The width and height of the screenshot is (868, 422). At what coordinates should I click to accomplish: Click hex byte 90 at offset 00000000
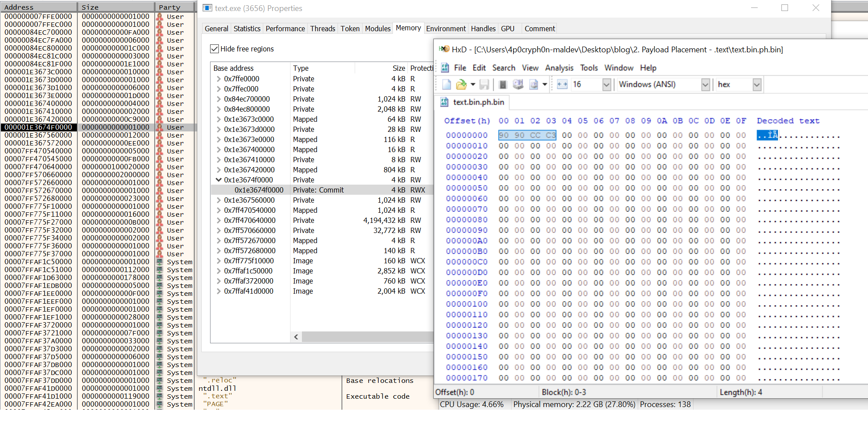tap(504, 135)
